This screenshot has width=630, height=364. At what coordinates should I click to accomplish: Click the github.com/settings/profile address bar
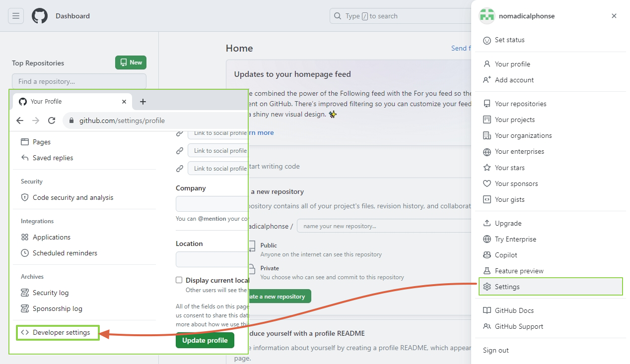(155, 121)
